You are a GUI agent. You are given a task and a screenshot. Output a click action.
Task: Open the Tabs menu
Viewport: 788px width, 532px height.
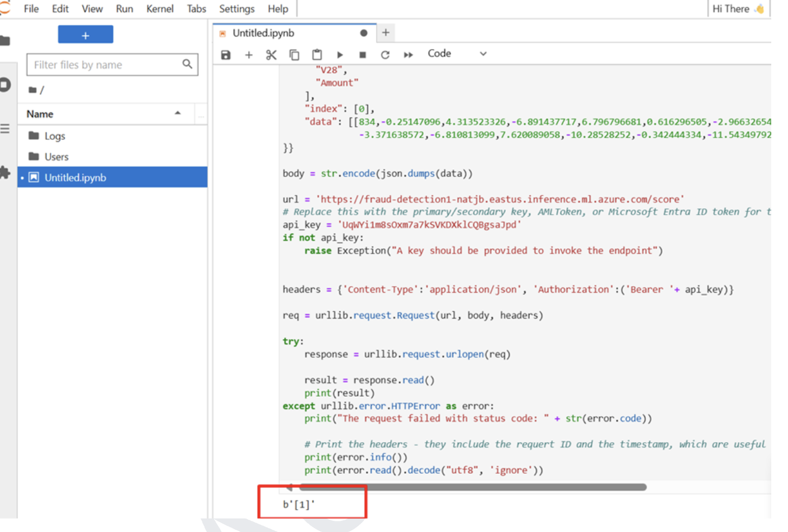click(196, 8)
